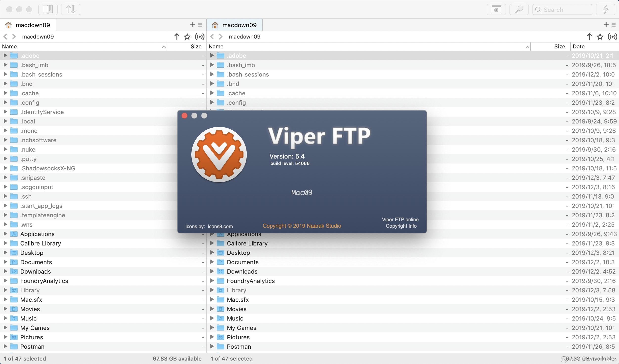Click the .adobe row in right pane
The image size is (619, 364).
413,56
